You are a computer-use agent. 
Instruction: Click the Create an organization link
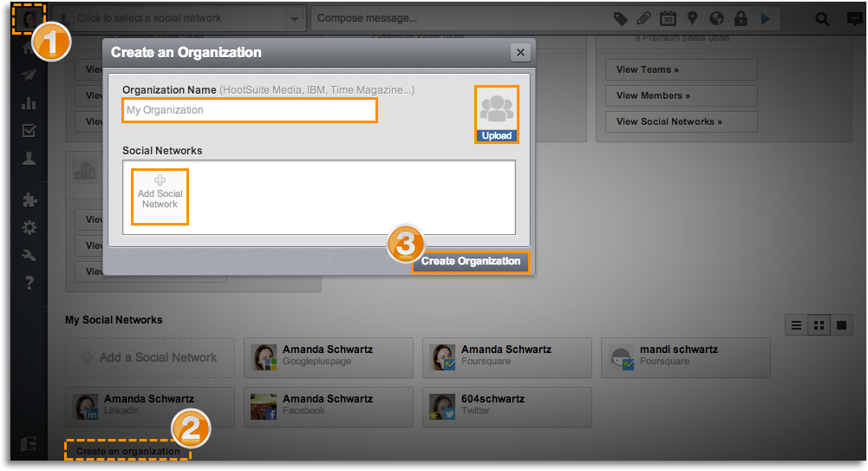pos(127,451)
